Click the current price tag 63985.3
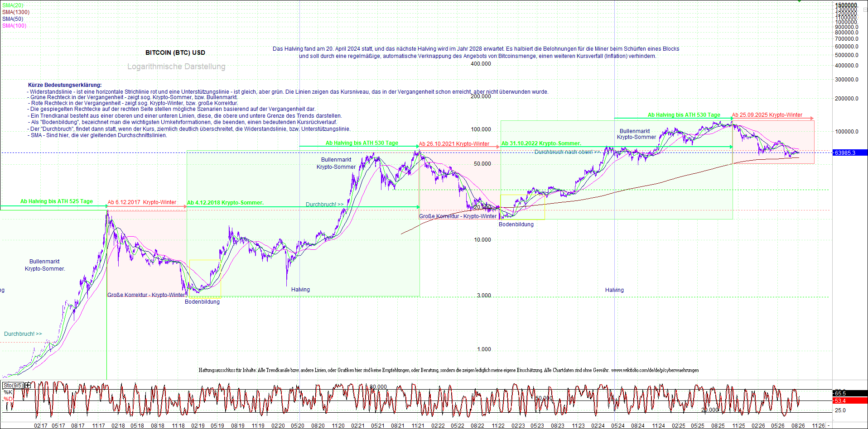 850,153
